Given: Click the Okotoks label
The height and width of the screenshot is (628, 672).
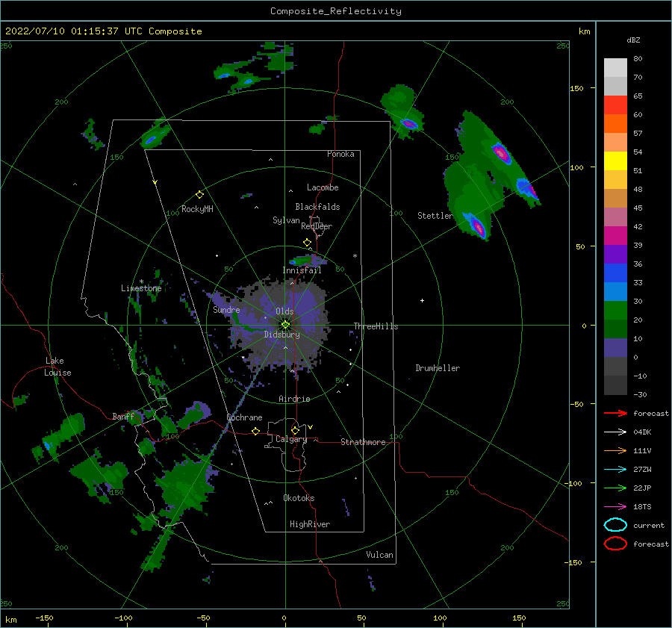Looking at the screenshot, I should (299, 498).
